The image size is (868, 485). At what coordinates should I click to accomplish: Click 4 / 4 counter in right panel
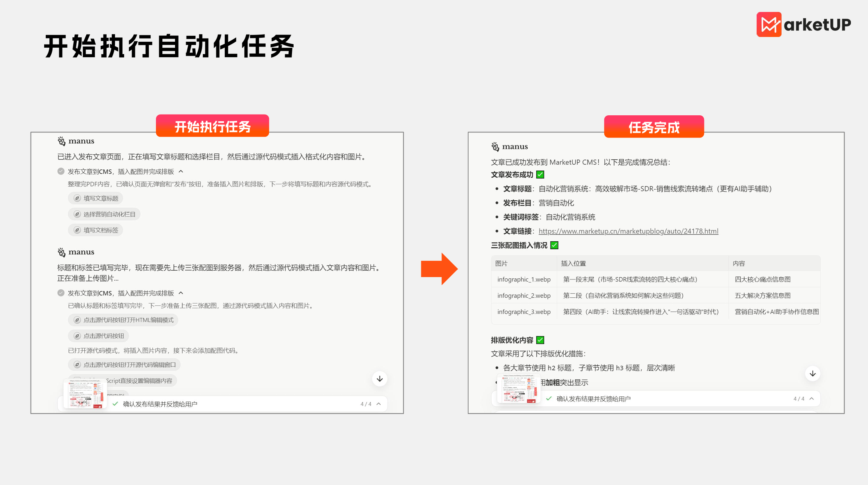pos(799,399)
